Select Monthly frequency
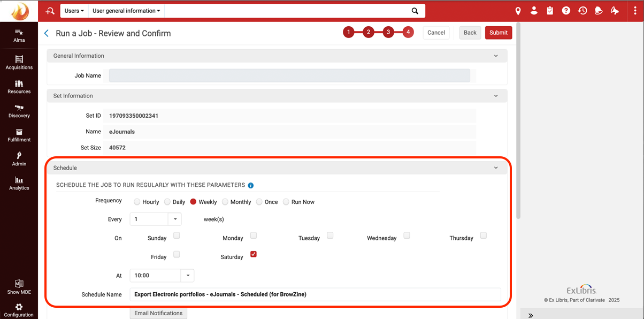This screenshot has height=319, width=644. click(x=225, y=202)
